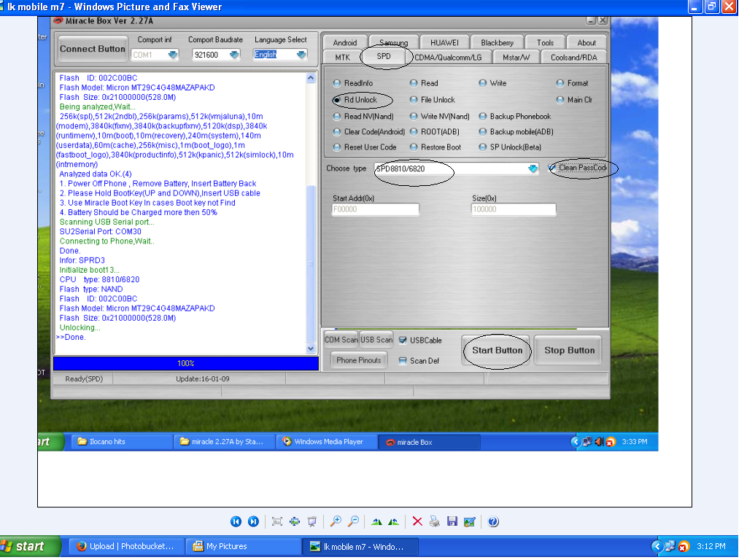This screenshot has width=747, height=560.
Task: Expand hidden tray icons on Windows taskbar
Action: point(657,546)
